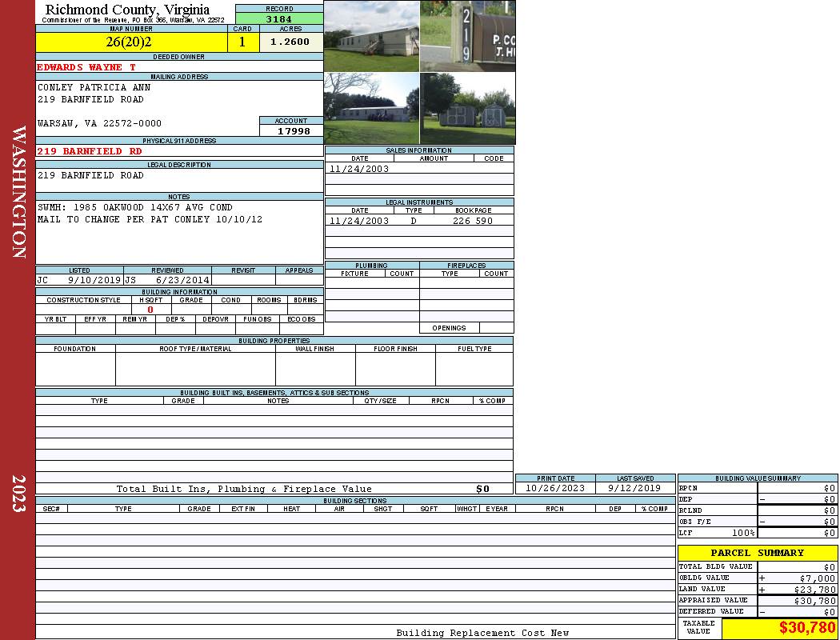Viewport: 840px width, 640px height.
Task: Select the print date 10/26/2023
Action: [x=554, y=488]
